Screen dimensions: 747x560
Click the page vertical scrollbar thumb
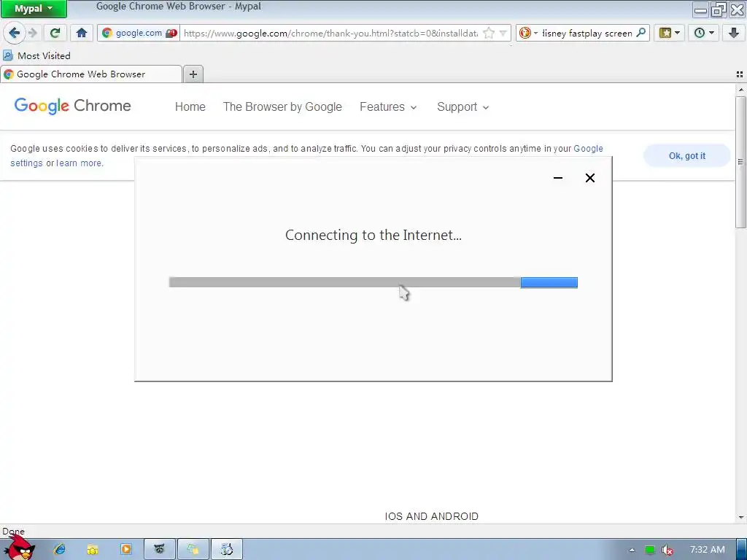(x=740, y=162)
